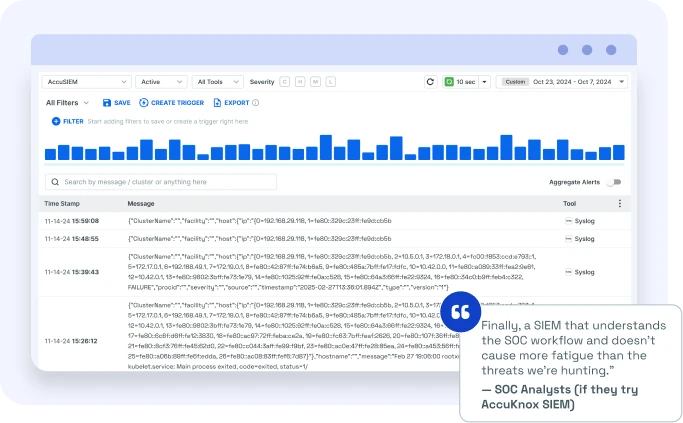Click the Tool column header
This screenshot has height=423, width=683.
click(569, 203)
